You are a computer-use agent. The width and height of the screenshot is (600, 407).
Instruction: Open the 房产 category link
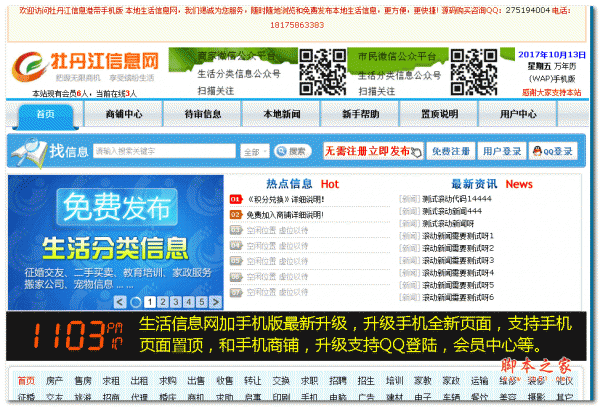pos(54,381)
